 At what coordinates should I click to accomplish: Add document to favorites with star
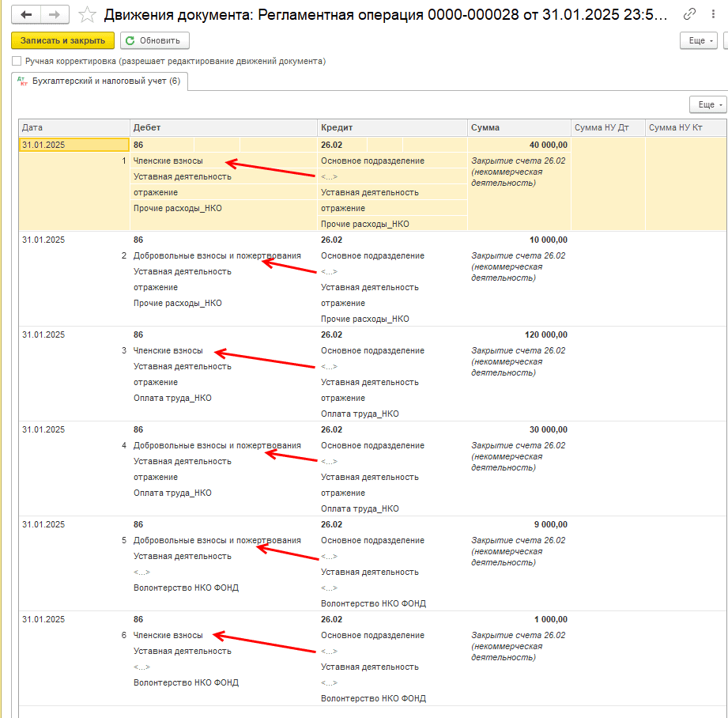[88, 15]
